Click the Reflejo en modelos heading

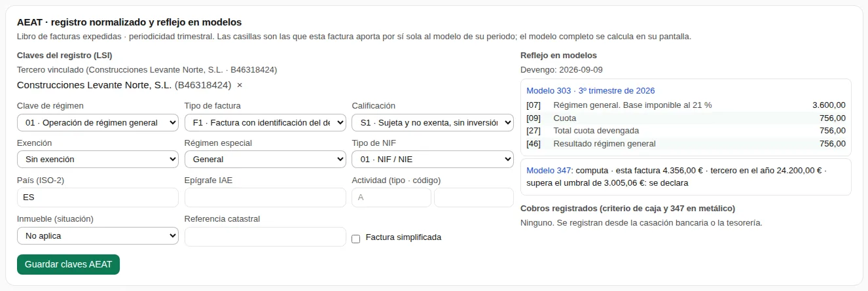[x=558, y=56]
